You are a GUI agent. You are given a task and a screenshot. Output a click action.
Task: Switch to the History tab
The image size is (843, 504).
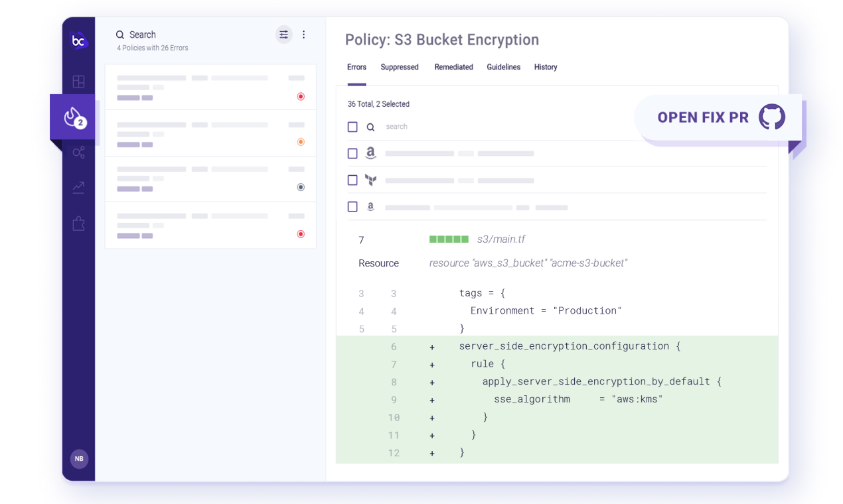coord(546,67)
